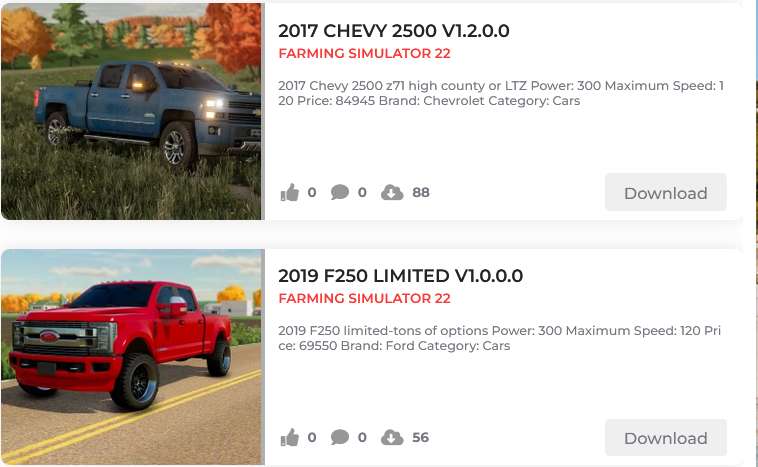Viewport: 758px width, 467px height.
Task: Download the 2017 Chevy 2500 mod
Action: click(666, 192)
